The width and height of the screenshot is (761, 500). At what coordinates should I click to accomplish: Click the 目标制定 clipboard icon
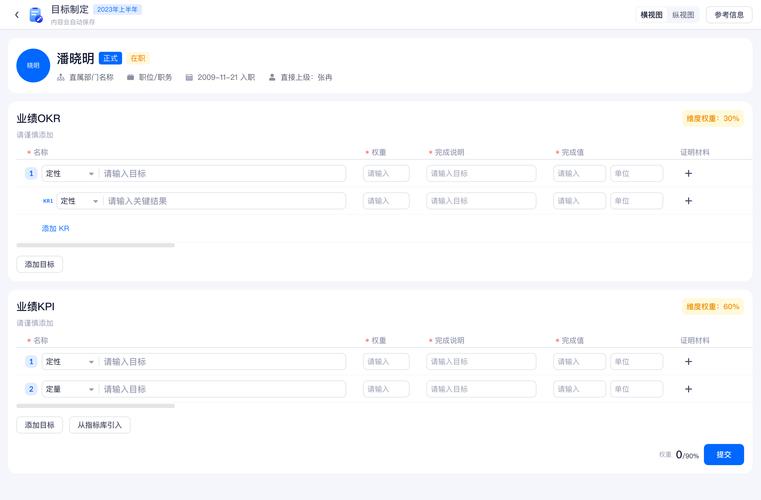[x=35, y=15]
